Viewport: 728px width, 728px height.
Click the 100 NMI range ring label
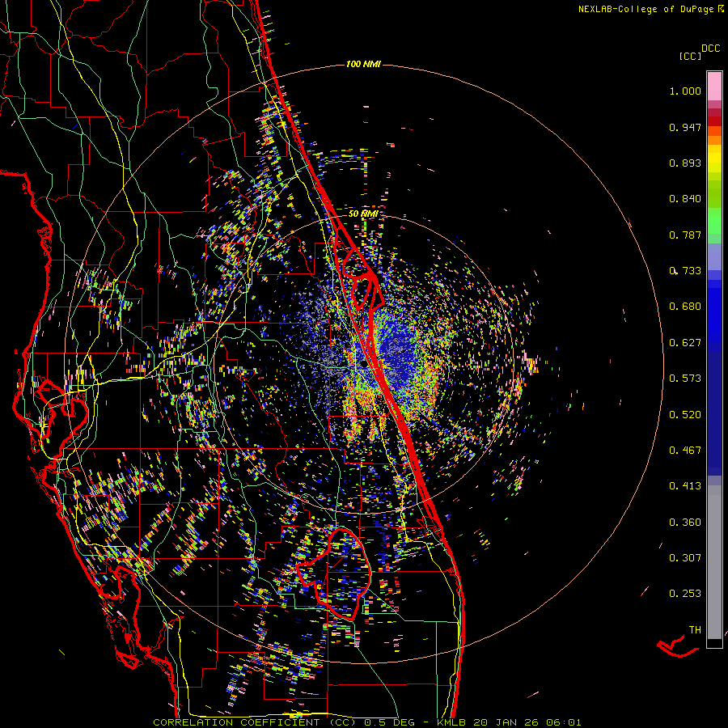(363, 64)
